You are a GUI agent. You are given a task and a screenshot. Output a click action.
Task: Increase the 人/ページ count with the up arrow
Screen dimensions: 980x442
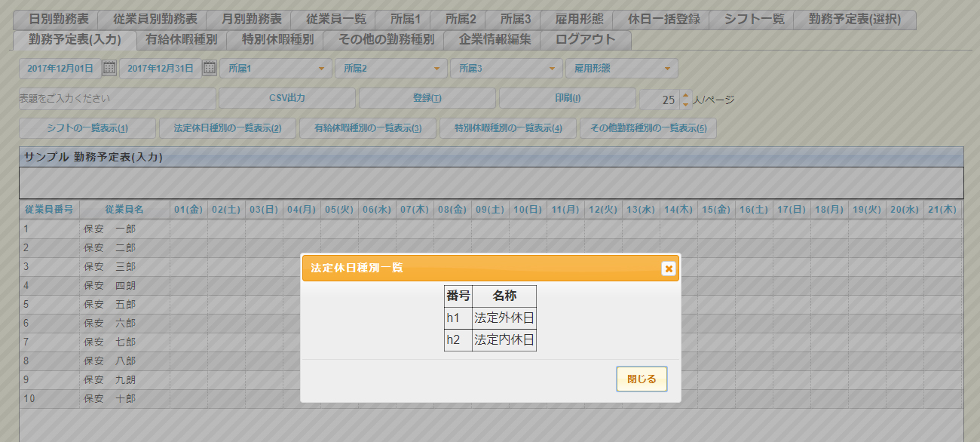[x=685, y=95]
